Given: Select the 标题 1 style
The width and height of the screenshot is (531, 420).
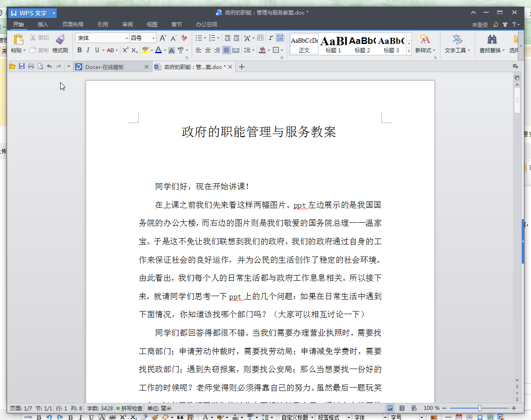Looking at the screenshot, I should click(x=333, y=44).
